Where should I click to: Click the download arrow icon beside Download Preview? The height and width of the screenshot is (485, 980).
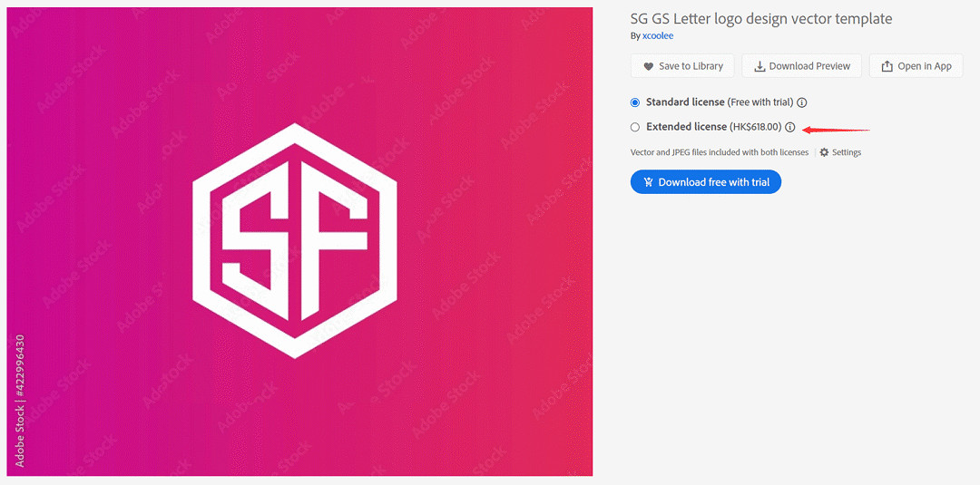click(760, 66)
